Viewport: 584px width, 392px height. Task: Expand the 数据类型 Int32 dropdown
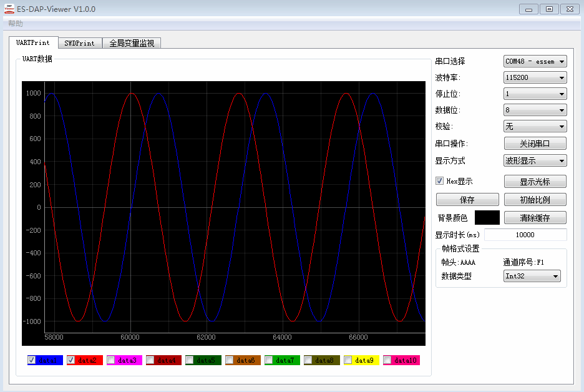[x=532, y=276]
